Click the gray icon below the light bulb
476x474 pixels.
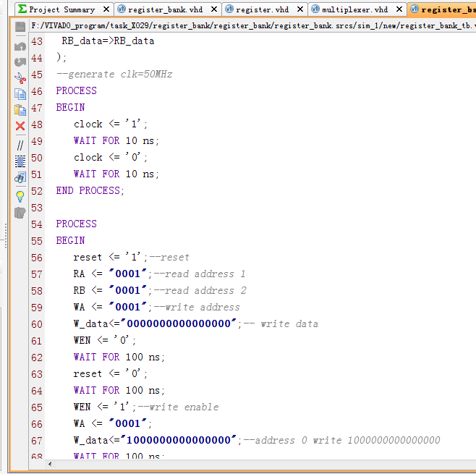[x=20, y=213]
